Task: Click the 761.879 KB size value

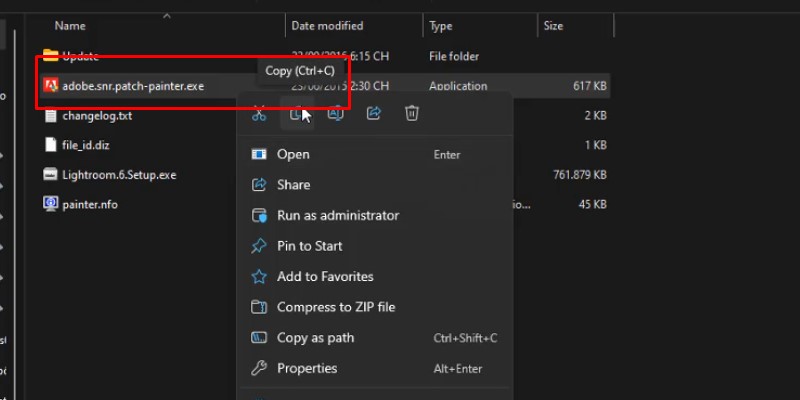Action: click(580, 175)
